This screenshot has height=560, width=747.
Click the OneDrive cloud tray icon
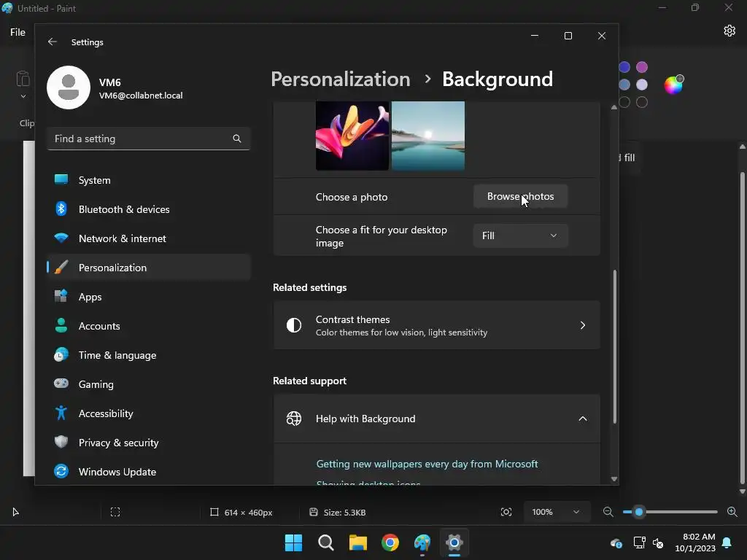[x=616, y=542]
